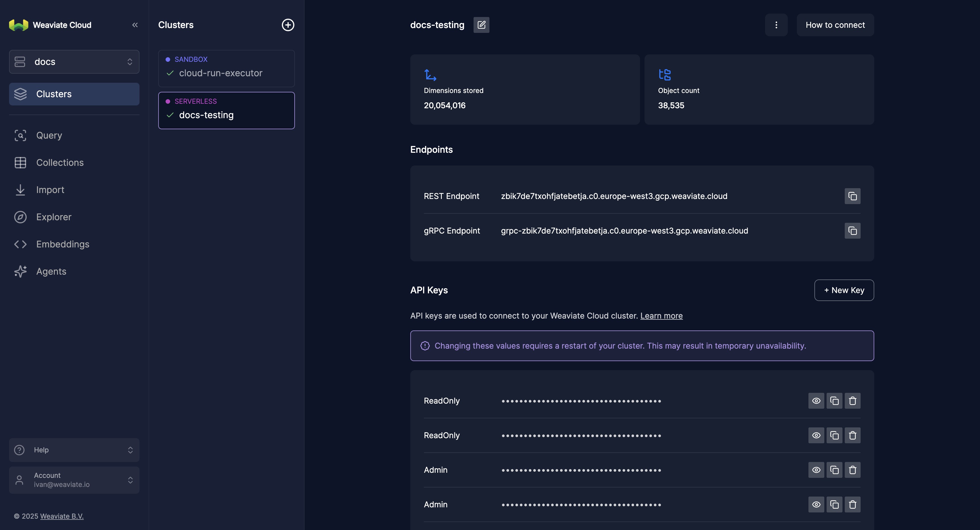Open the Agents section
Viewport: 980px width, 530px height.
[51, 272]
